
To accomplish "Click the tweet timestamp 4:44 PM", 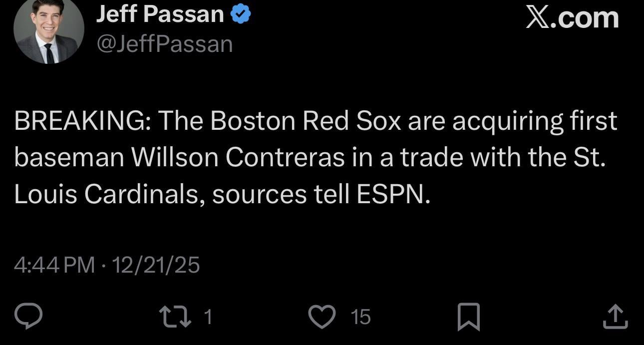I will 53,265.
